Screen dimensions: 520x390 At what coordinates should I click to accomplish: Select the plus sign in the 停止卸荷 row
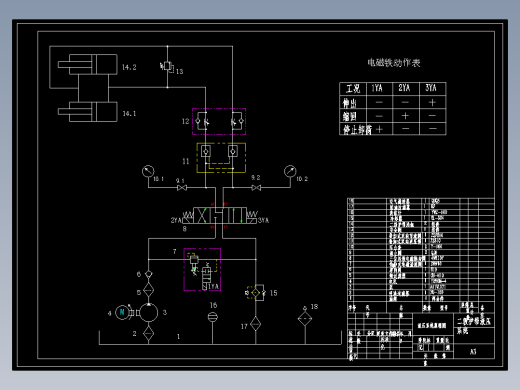tap(379, 129)
